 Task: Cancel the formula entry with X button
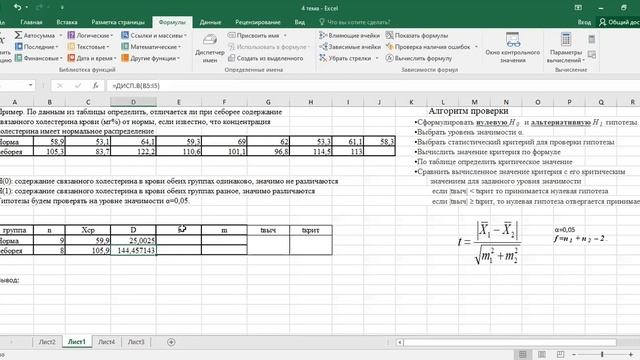[x=60, y=86]
